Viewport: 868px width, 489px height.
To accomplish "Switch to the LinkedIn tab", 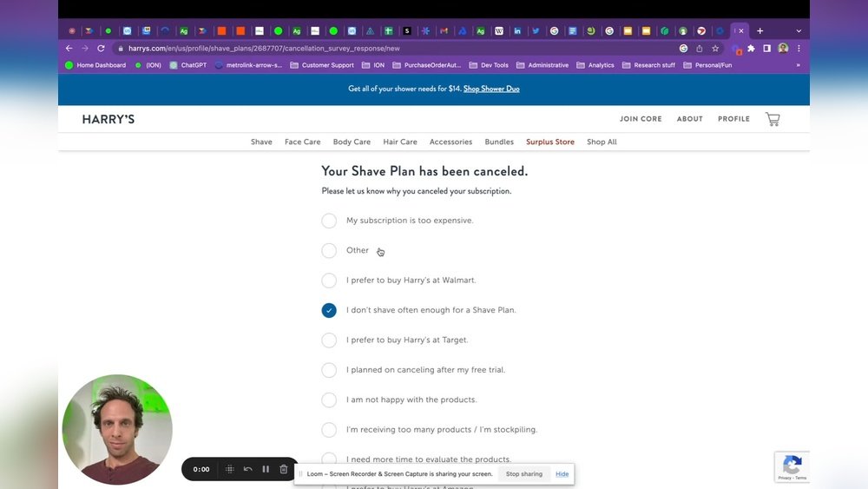I will click(517, 31).
